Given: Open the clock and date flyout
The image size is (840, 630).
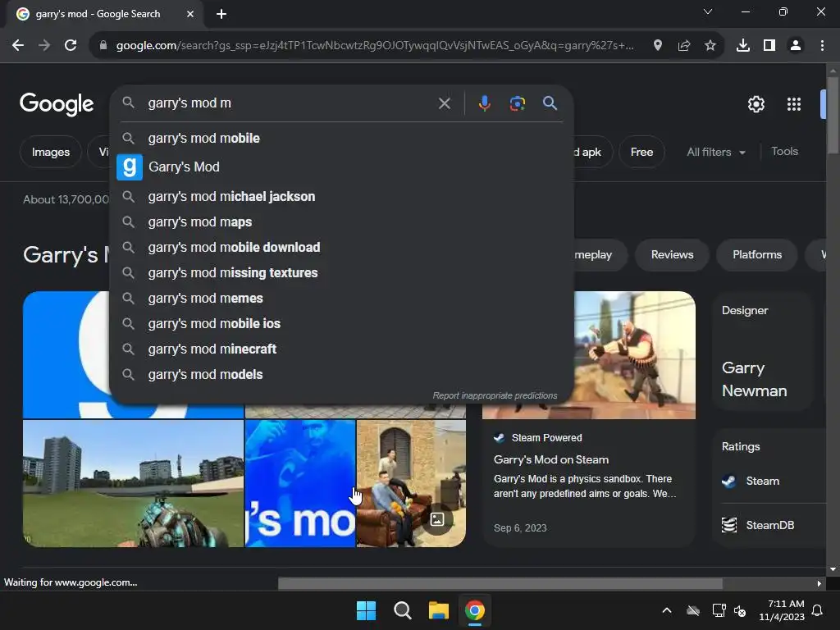Looking at the screenshot, I should click(782, 610).
